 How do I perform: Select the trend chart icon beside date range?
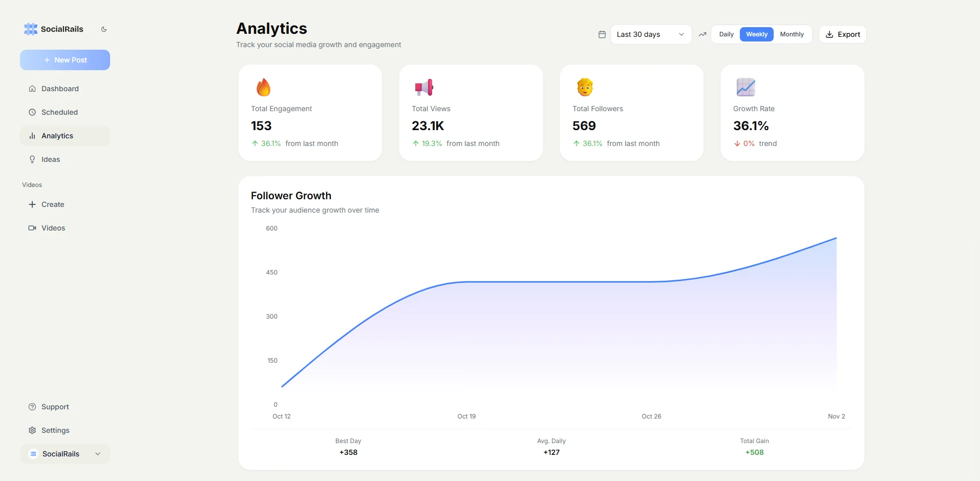(702, 34)
